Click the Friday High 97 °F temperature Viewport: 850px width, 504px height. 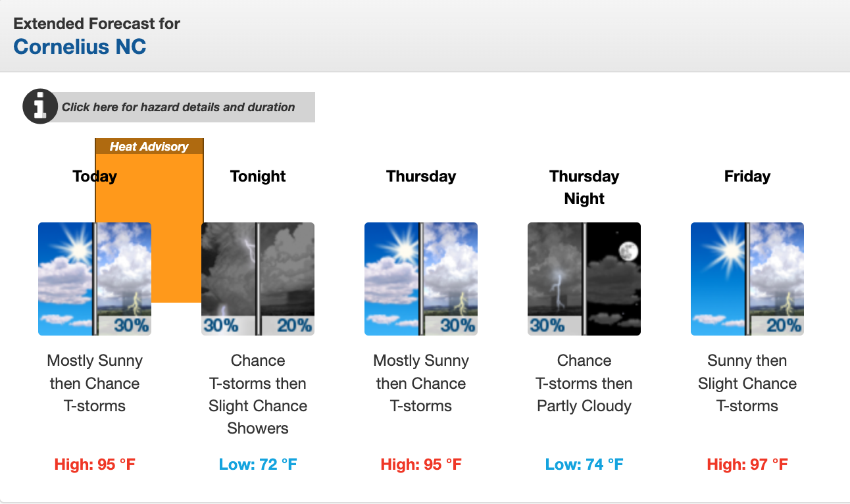[747, 465]
